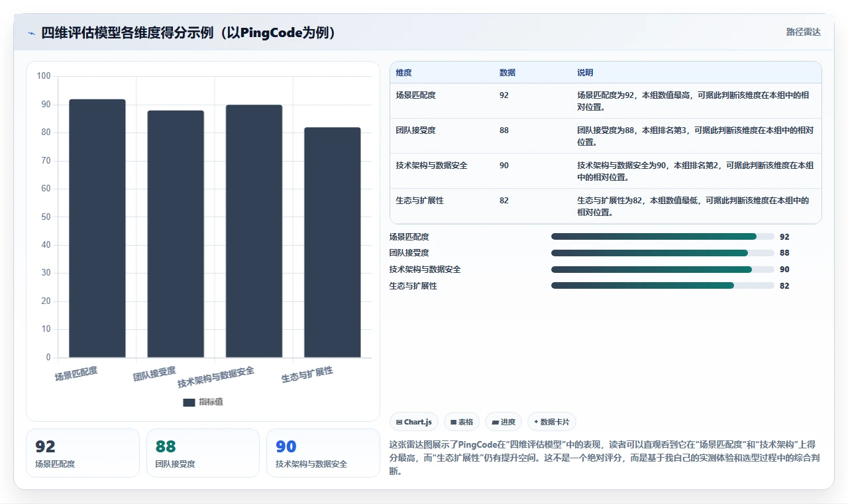Click the 场景匹配度 x-axis label
Screen dimensions: 848x504
click(x=76, y=374)
